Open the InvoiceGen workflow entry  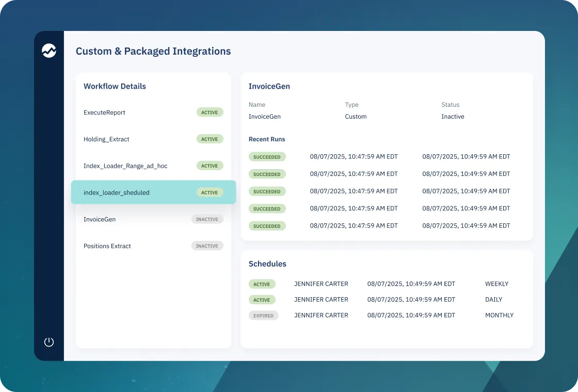[153, 219]
